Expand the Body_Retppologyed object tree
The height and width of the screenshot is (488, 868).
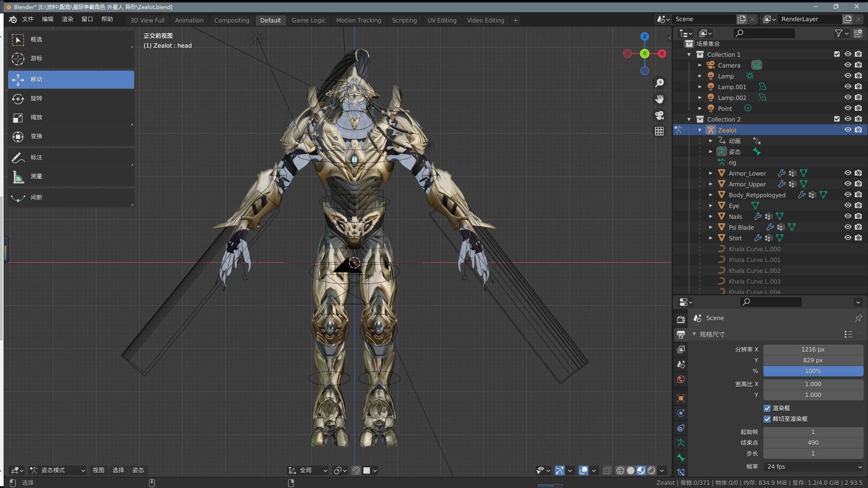(x=711, y=195)
